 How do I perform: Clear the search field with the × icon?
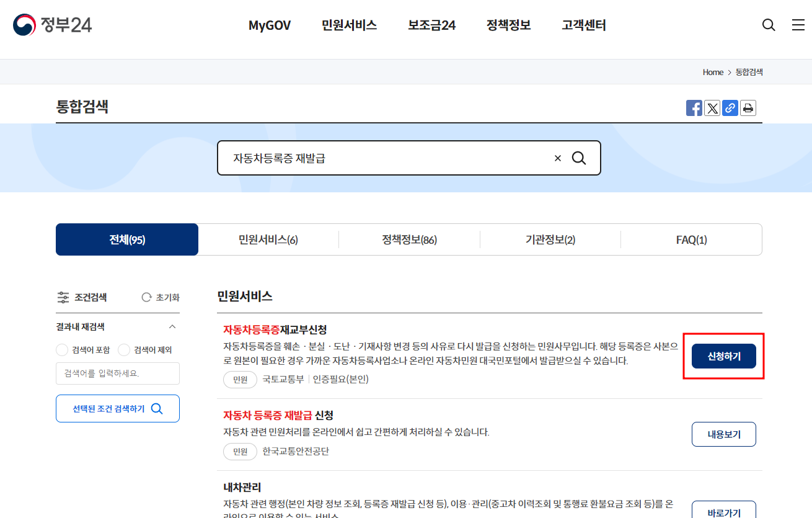(x=557, y=158)
